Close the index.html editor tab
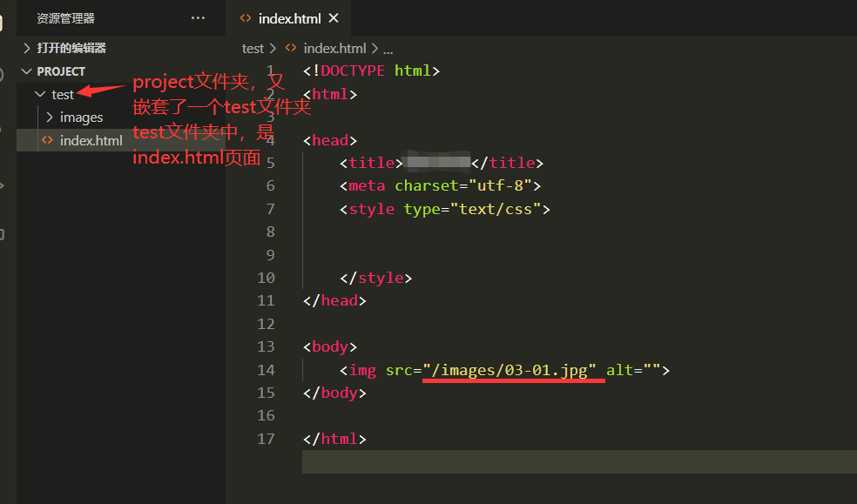 coord(334,18)
